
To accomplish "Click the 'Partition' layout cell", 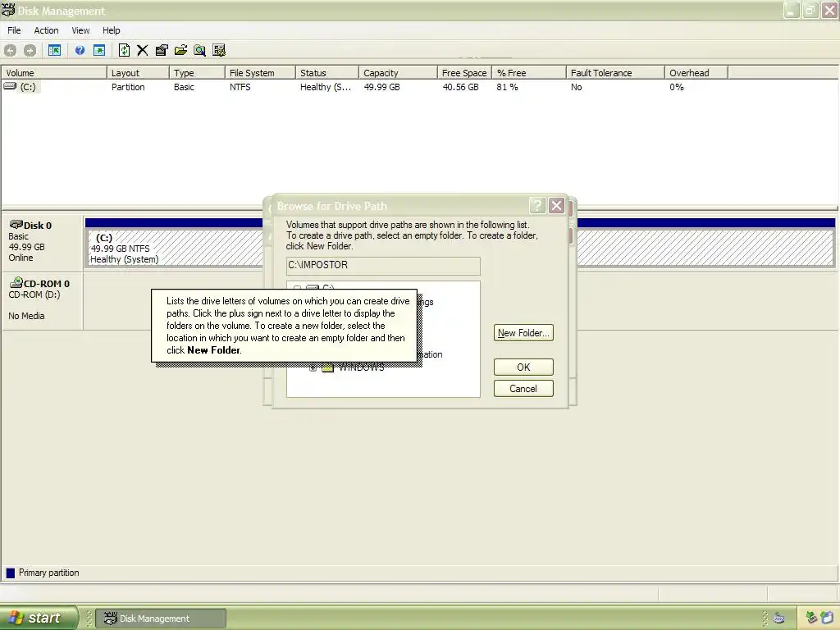I will coord(128,87).
